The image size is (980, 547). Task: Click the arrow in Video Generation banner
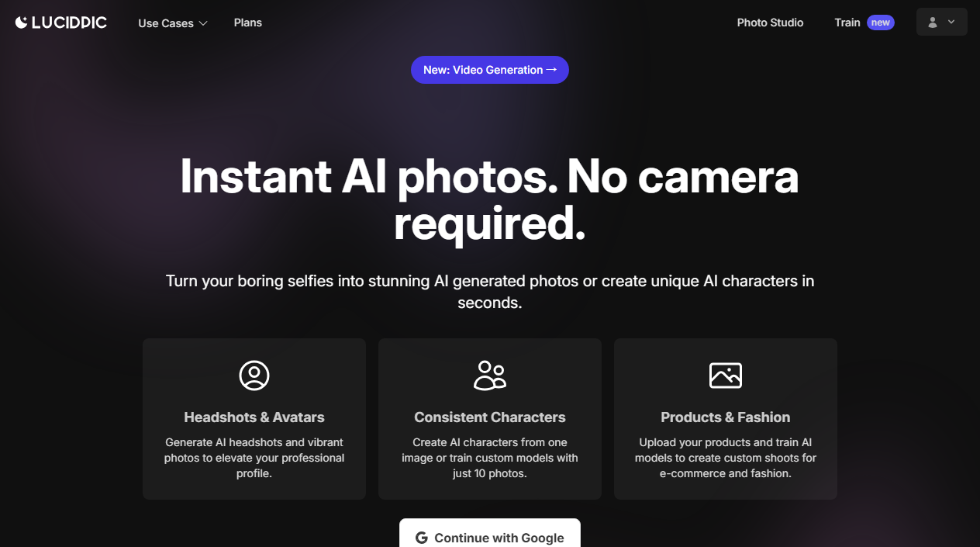(551, 70)
